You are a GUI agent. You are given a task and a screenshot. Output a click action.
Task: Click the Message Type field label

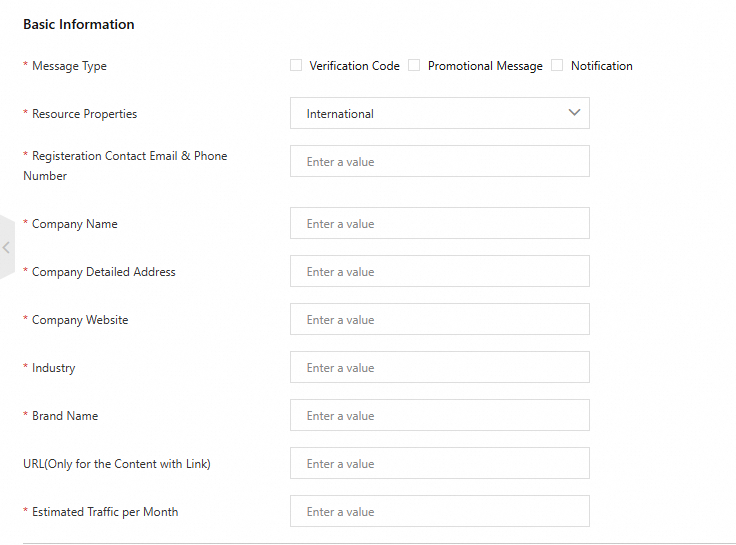click(x=69, y=66)
